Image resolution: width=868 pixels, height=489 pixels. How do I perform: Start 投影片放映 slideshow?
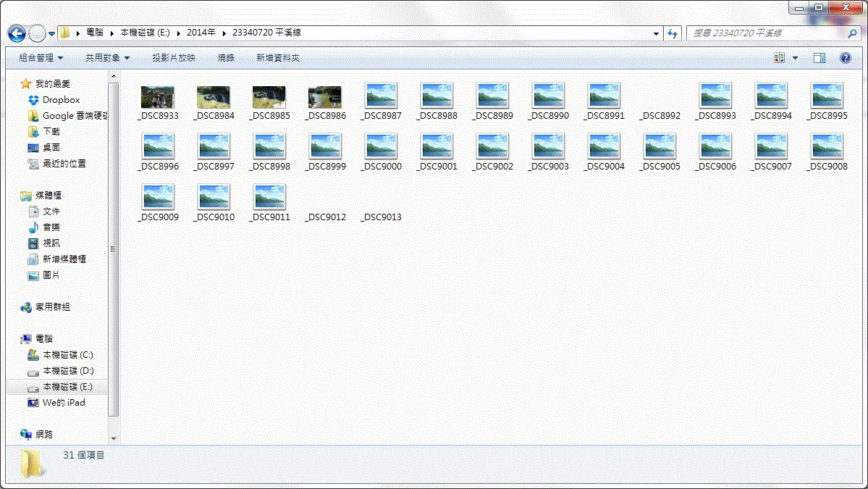click(x=173, y=58)
